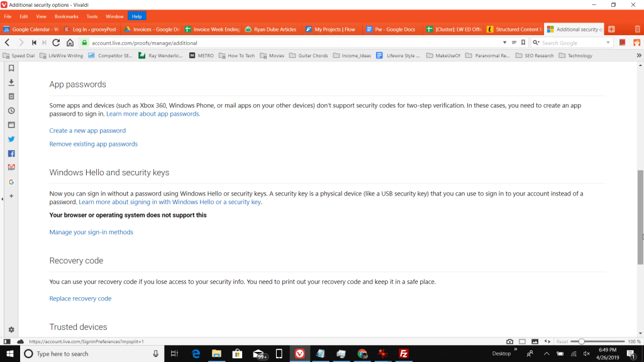Open the History panel clock icon

pos(11,111)
